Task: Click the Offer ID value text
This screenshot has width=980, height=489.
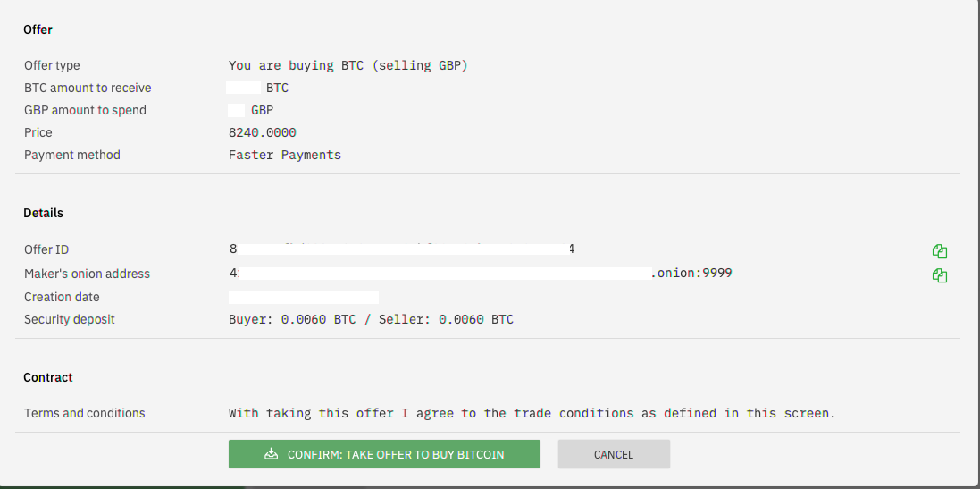Action: click(x=402, y=249)
